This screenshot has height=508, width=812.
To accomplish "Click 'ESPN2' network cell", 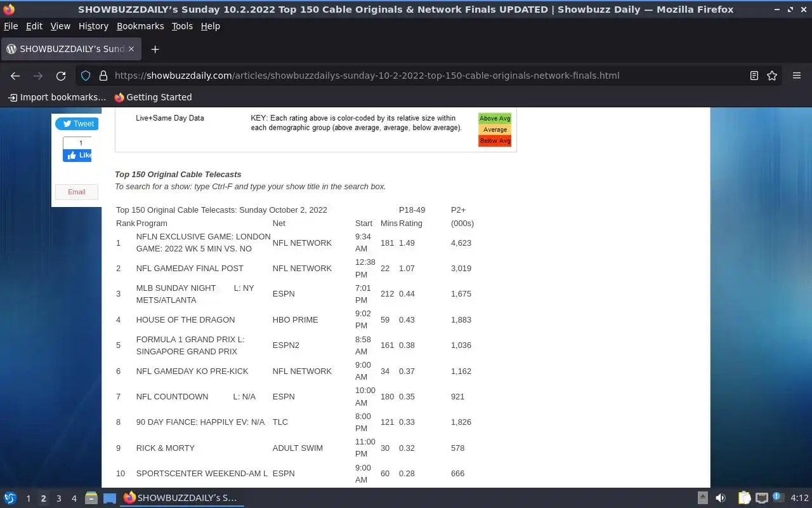I will point(285,345).
